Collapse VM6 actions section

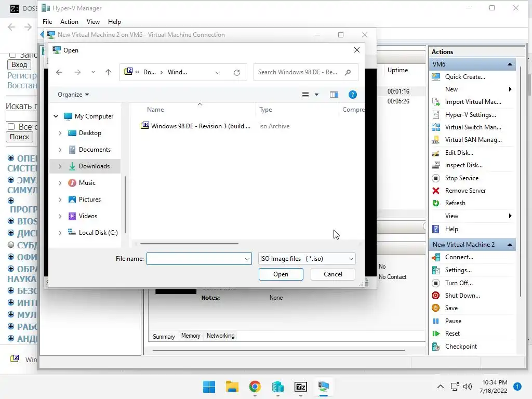pyautogui.click(x=510, y=64)
